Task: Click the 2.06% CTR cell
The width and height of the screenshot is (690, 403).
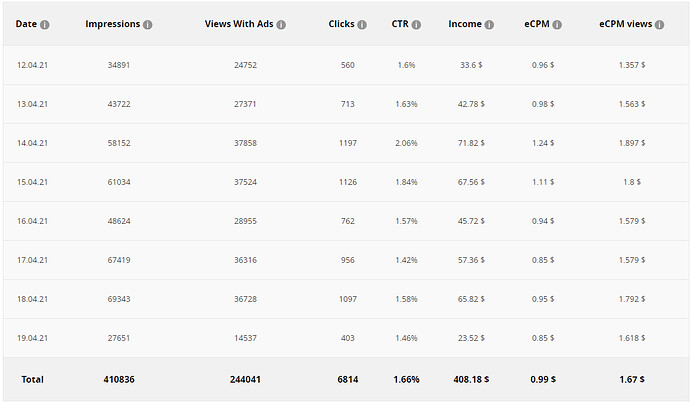Action: point(406,143)
